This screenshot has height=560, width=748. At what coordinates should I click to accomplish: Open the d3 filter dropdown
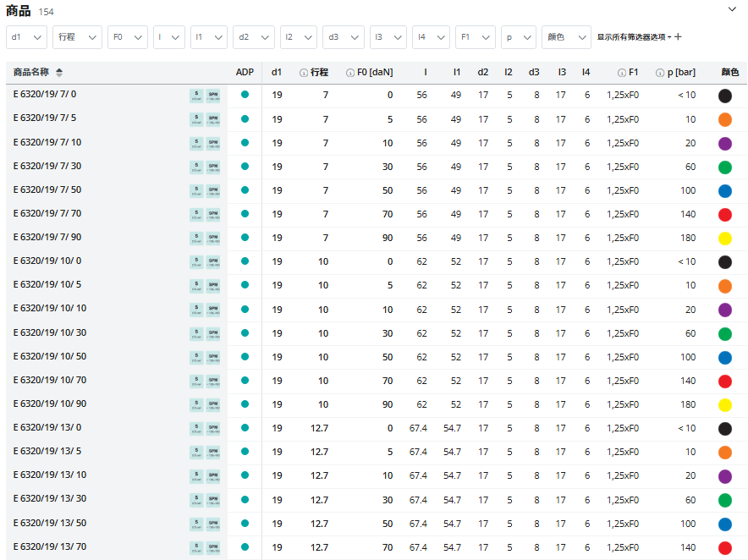click(344, 37)
